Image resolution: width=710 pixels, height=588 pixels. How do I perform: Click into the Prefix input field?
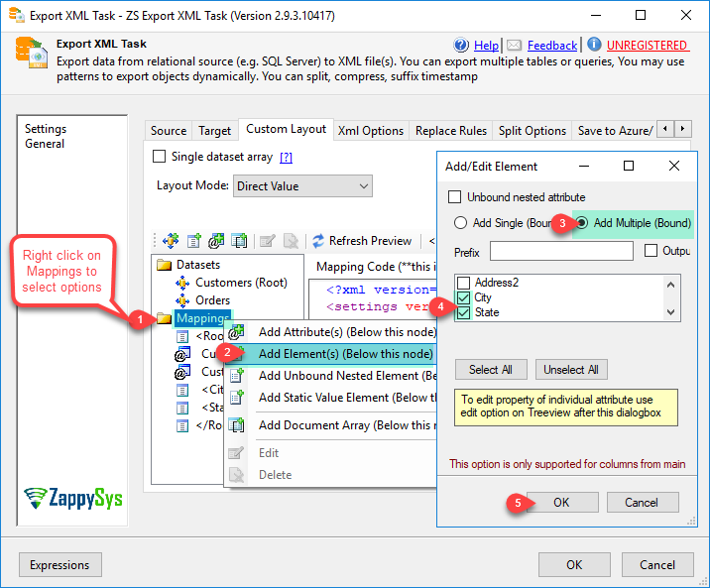point(561,251)
